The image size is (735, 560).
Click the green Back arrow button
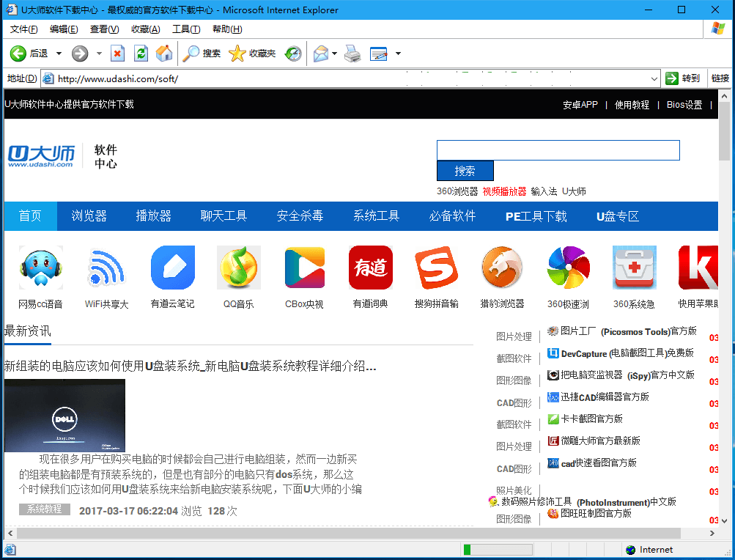click(x=18, y=54)
